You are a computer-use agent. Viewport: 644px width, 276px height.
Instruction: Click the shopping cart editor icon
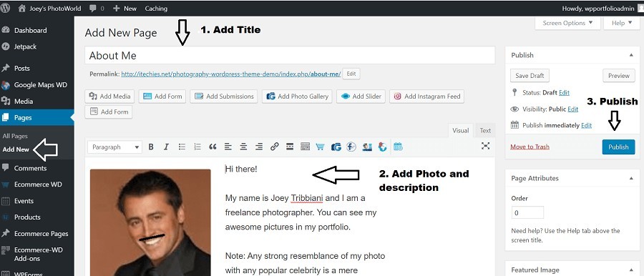click(321, 147)
